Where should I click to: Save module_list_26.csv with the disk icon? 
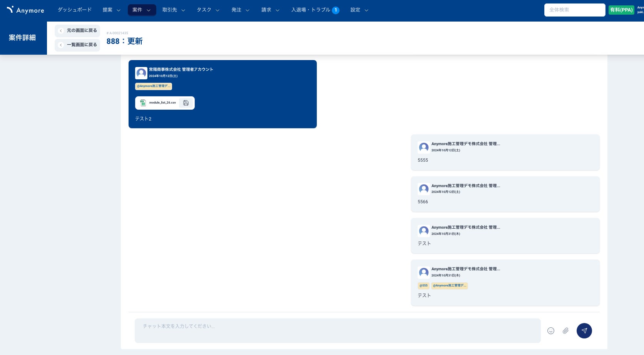tap(186, 103)
